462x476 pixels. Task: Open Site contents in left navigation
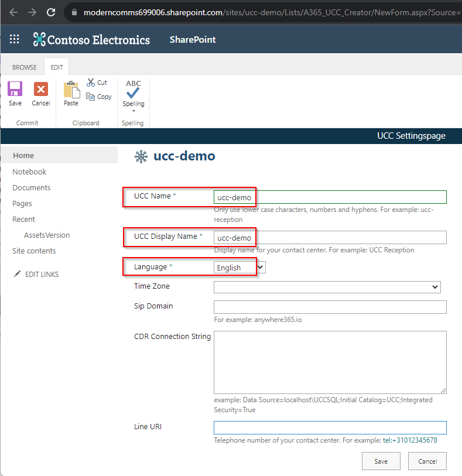[x=34, y=251]
